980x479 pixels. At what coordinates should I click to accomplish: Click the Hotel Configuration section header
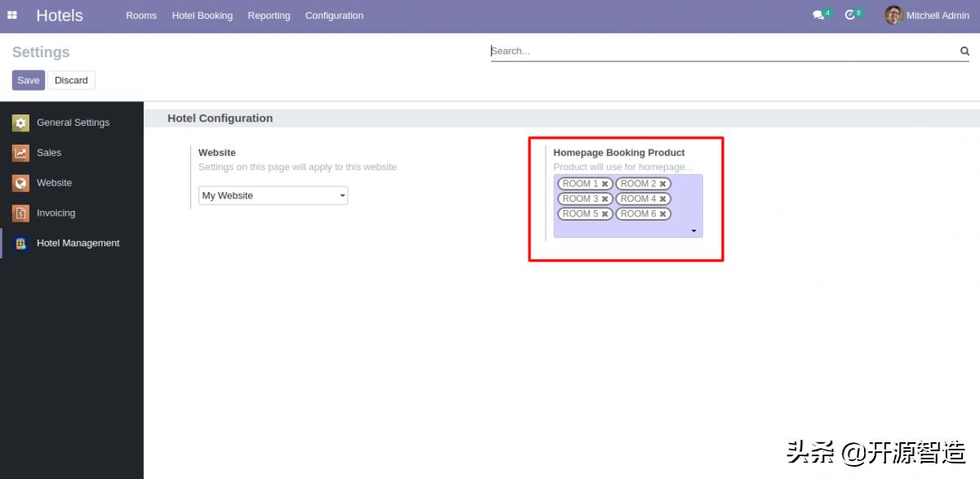pos(220,119)
